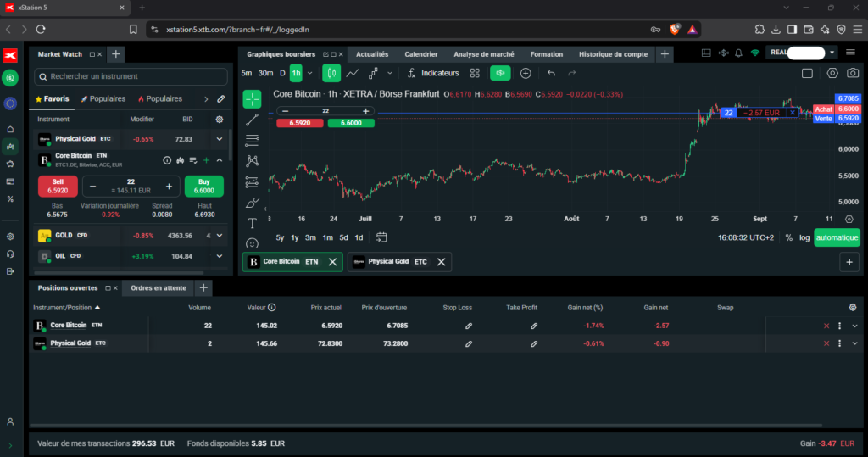Toggle percent scale on chart
Screen dimensions: 868x457
click(789, 237)
